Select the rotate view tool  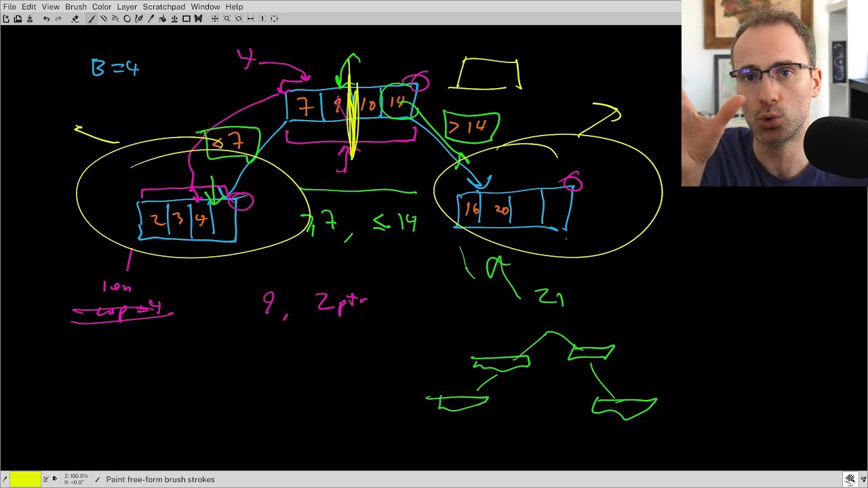pos(239,19)
